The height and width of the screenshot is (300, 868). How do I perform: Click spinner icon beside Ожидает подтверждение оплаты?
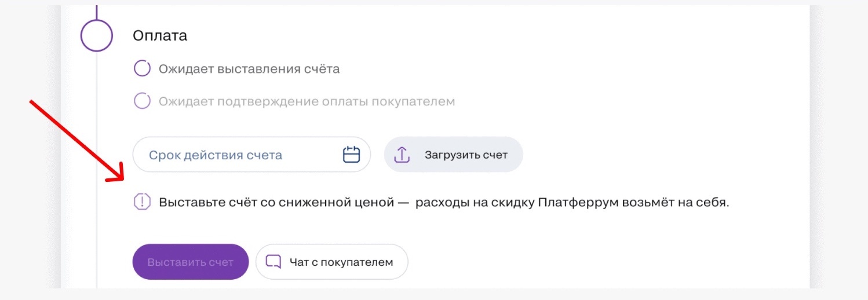[142, 101]
